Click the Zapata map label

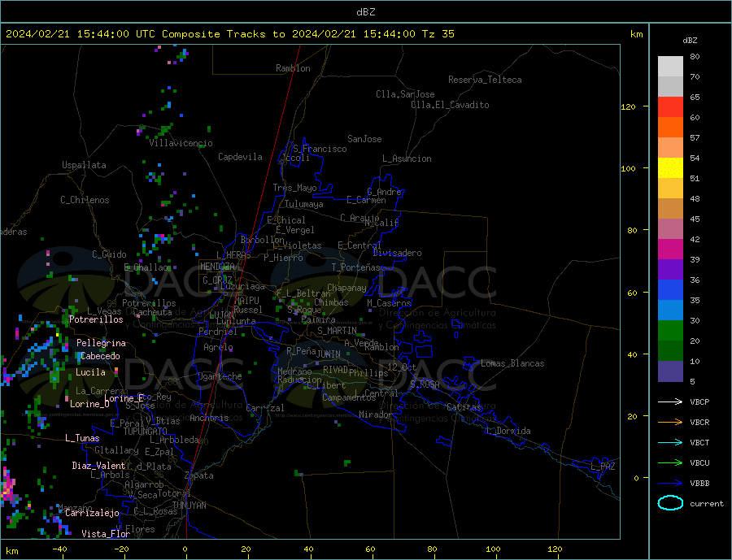pyautogui.click(x=199, y=476)
